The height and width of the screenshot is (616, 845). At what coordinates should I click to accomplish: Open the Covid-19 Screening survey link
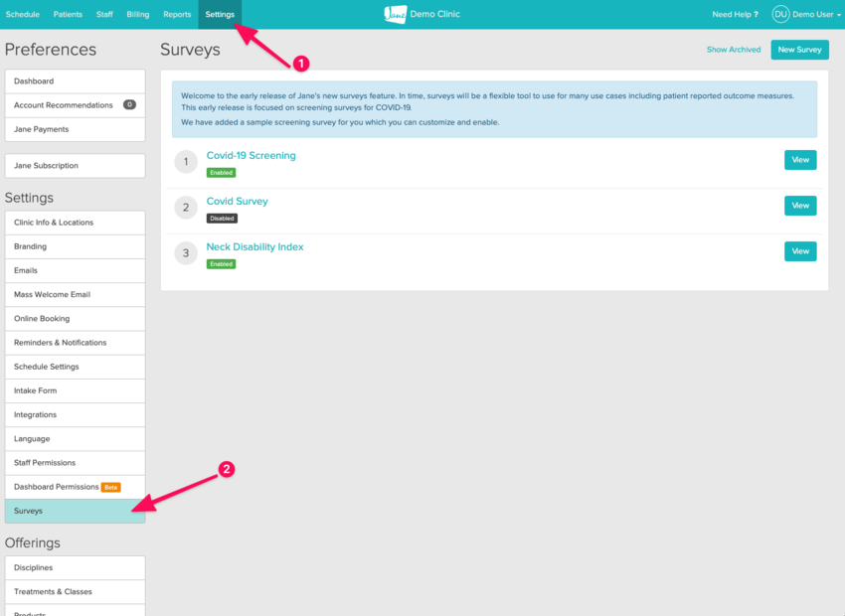click(251, 156)
